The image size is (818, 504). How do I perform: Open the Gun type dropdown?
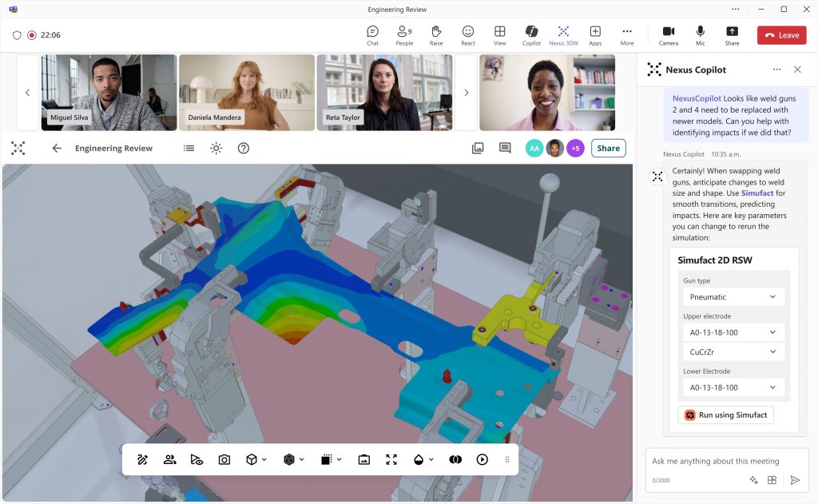[733, 296]
